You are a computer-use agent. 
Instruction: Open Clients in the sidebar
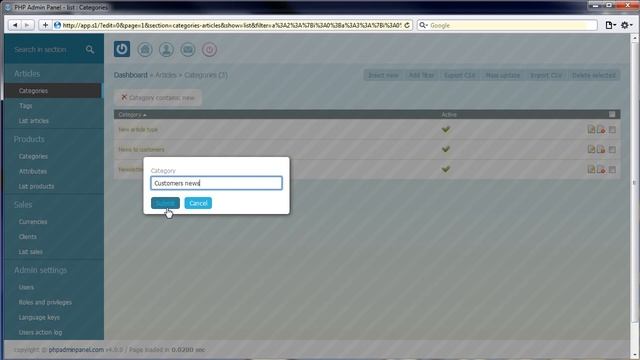click(x=27, y=237)
